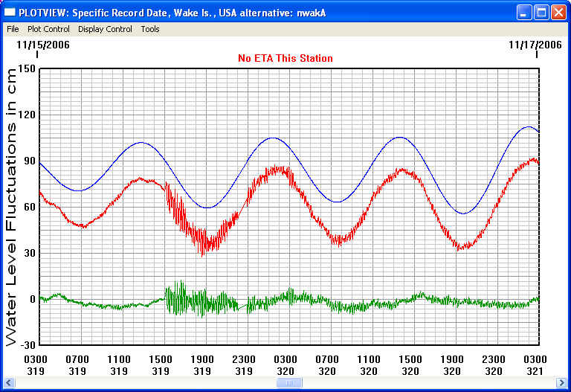Click the 150 value on the y-axis

tap(27, 69)
